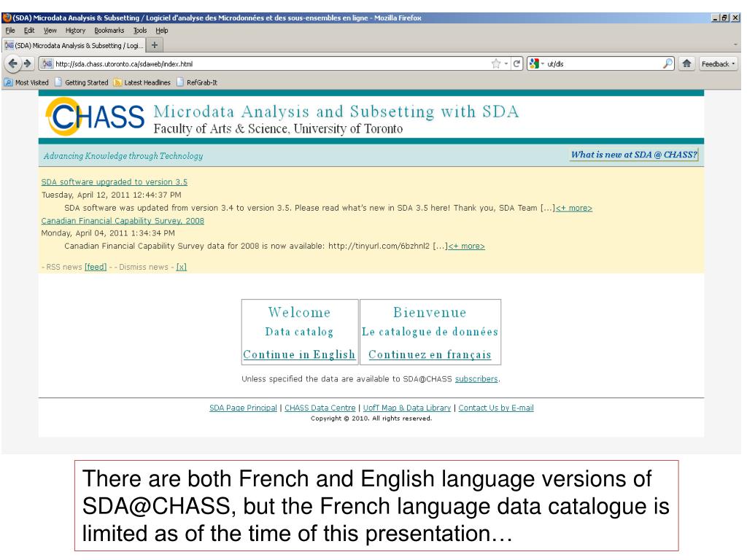Click '<+ more>' after the Financial Capability news

click(x=466, y=246)
